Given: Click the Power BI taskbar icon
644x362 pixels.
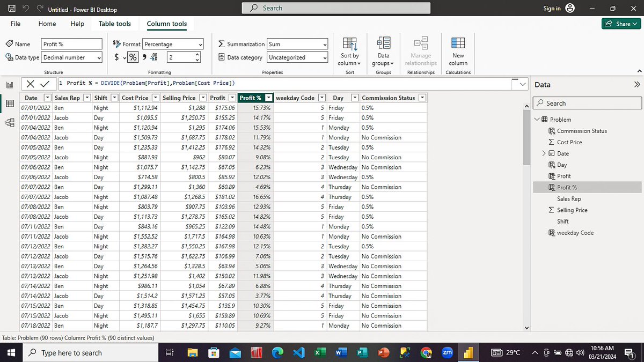Looking at the screenshot, I should (x=468, y=352).
